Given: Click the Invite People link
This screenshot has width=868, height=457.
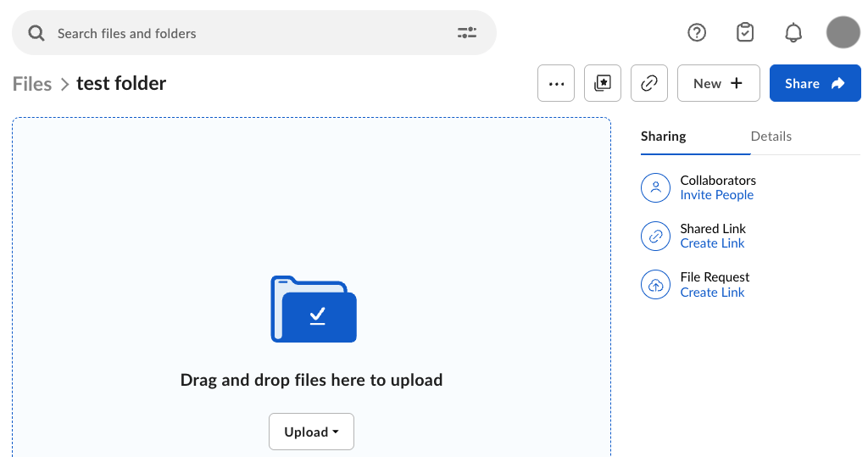Looking at the screenshot, I should 716,195.
